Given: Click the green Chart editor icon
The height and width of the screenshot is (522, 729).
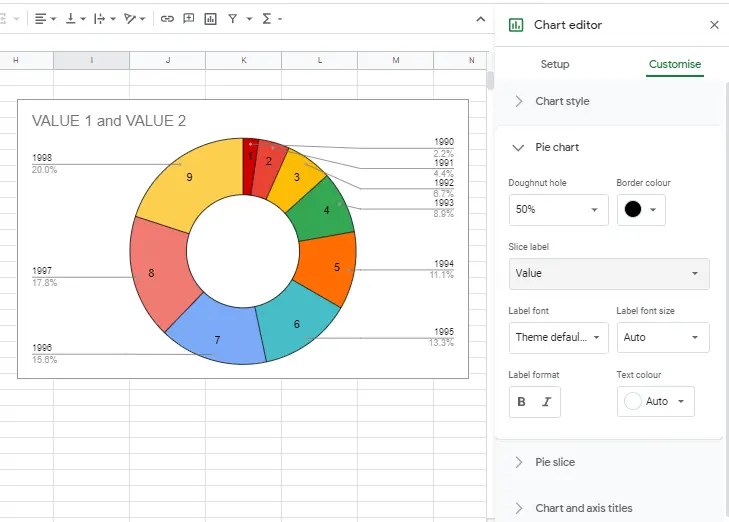Looking at the screenshot, I should [x=516, y=25].
